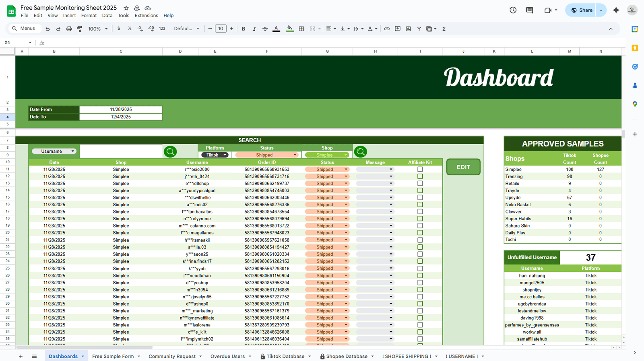
Task: Toggle strikethrough formatting
Action: point(265,29)
